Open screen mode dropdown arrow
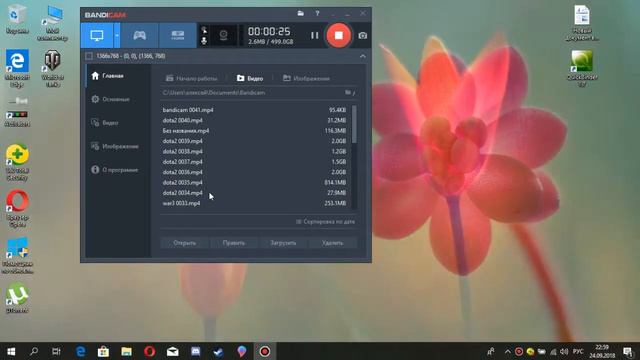The width and height of the screenshot is (640, 360). click(117, 36)
